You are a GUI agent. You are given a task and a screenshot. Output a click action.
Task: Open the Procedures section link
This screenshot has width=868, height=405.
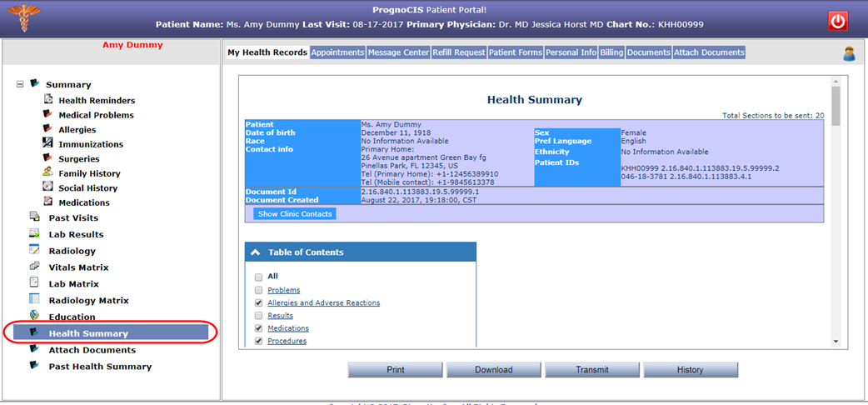click(287, 342)
